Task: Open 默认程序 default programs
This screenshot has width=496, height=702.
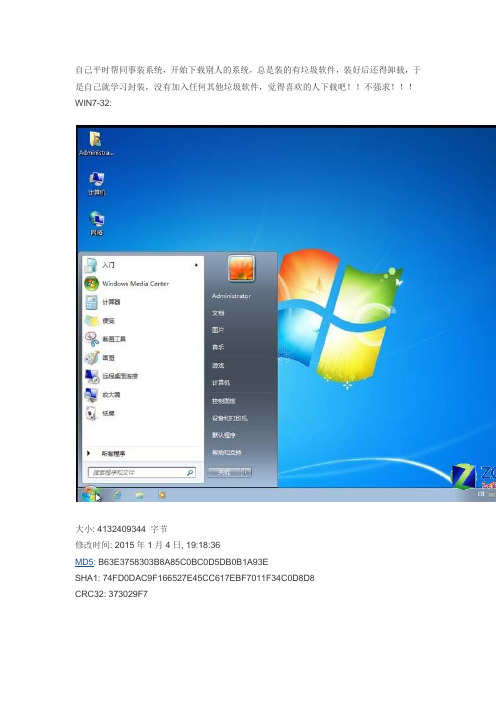Action: [x=223, y=435]
